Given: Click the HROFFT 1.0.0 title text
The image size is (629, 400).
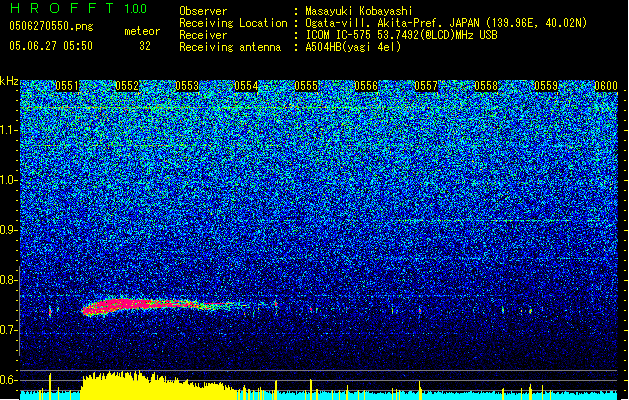Looking at the screenshot, I should click(x=78, y=8).
